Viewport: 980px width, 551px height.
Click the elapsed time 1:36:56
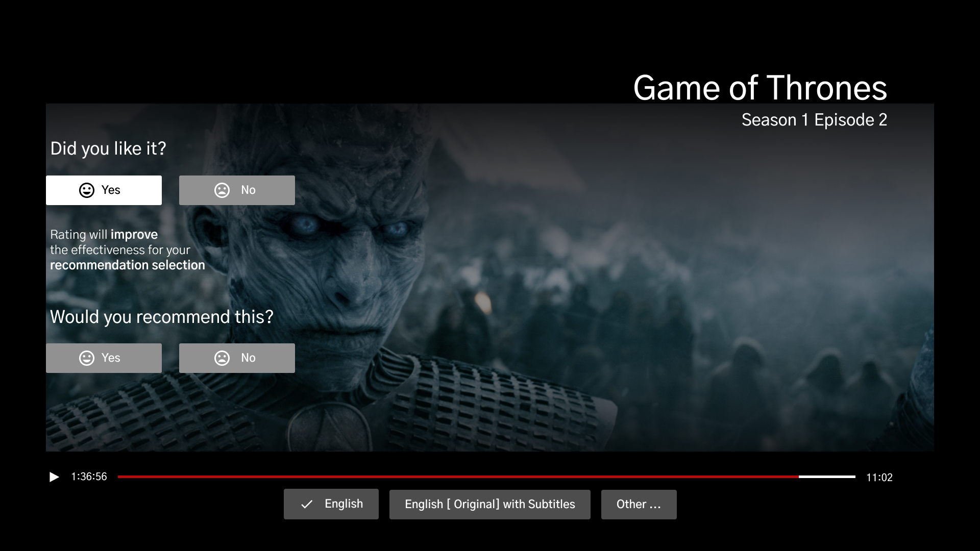(89, 477)
